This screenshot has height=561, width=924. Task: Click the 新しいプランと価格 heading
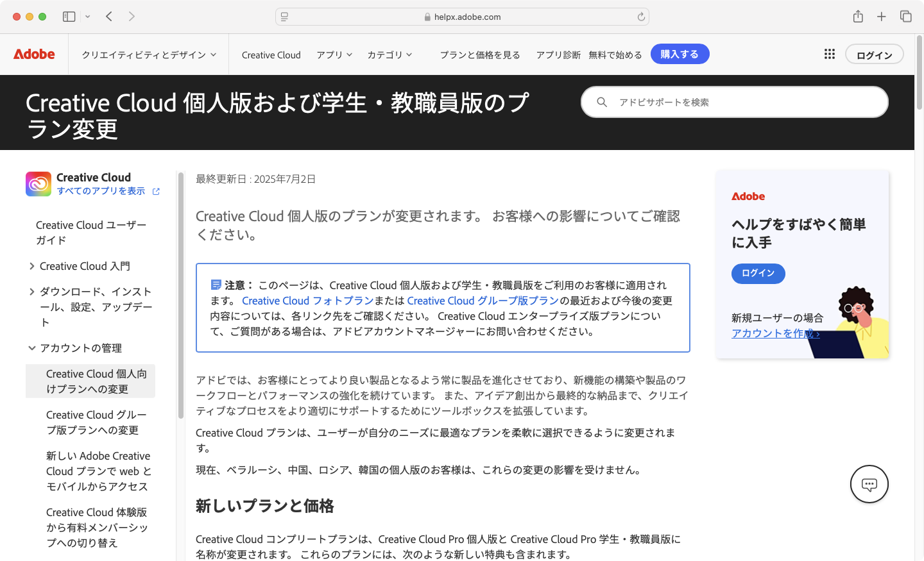click(x=265, y=506)
